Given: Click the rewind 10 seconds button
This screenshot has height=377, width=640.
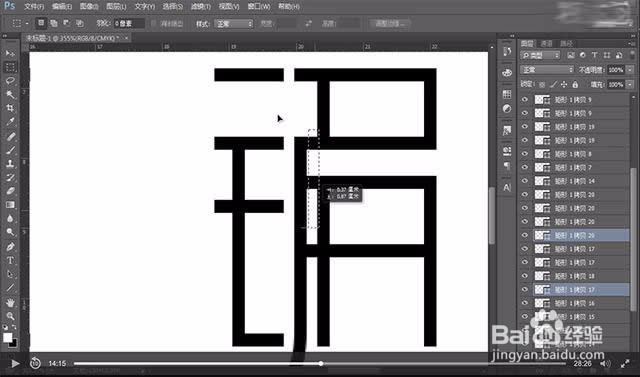Looking at the screenshot, I should coord(36,363).
